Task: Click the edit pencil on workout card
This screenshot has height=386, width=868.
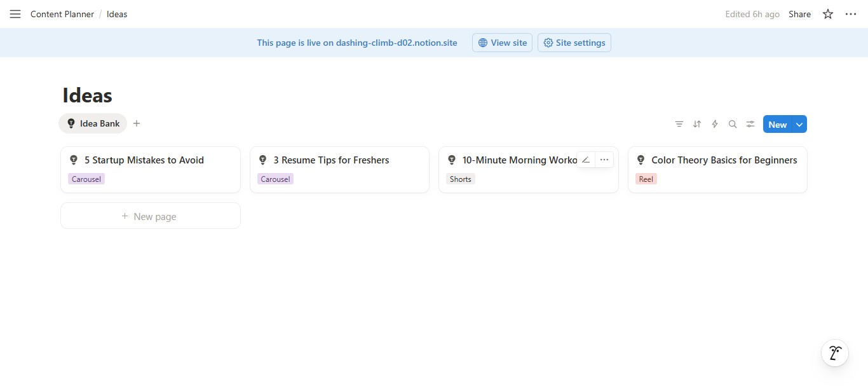Action: click(586, 160)
